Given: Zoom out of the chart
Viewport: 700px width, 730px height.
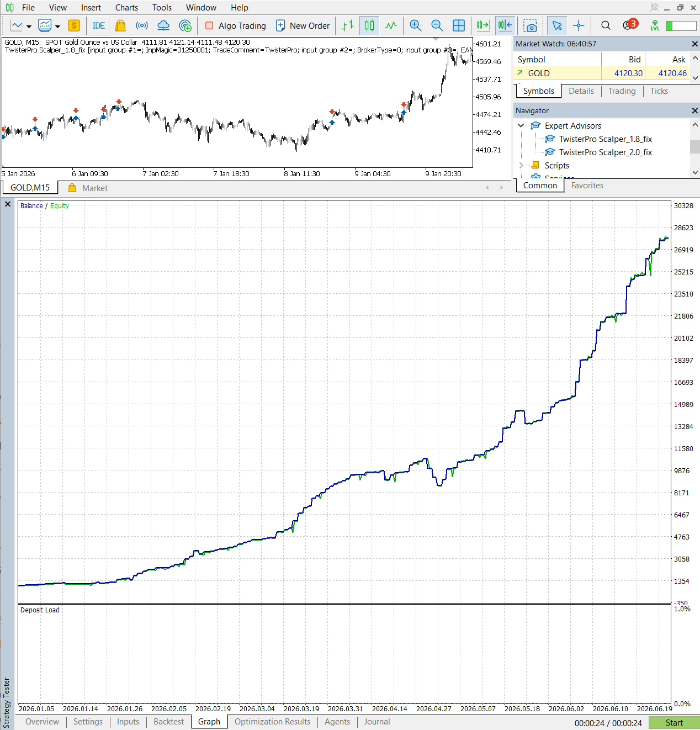Looking at the screenshot, I should coord(437,25).
